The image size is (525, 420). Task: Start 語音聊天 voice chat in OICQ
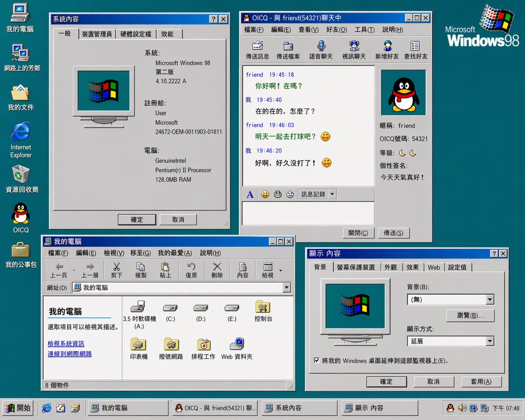[321, 50]
